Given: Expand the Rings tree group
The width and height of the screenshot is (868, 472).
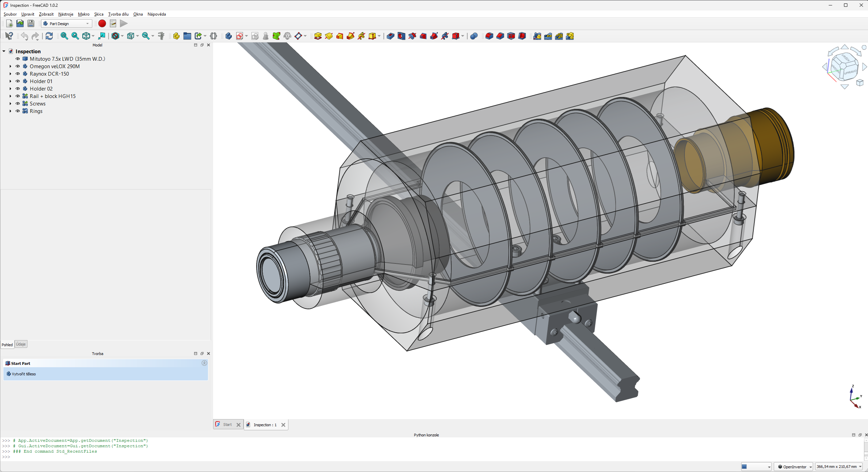Looking at the screenshot, I should pyautogui.click(x=11, y=111).
